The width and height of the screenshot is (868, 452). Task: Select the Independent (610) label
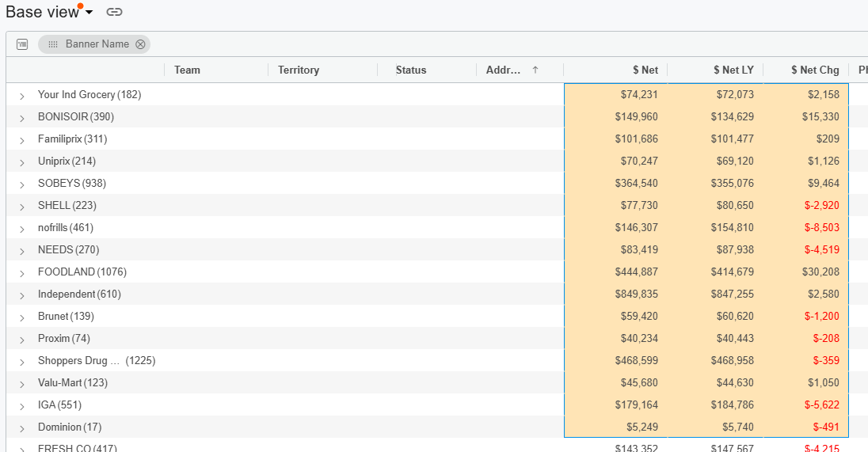click(x=79, y=294)
